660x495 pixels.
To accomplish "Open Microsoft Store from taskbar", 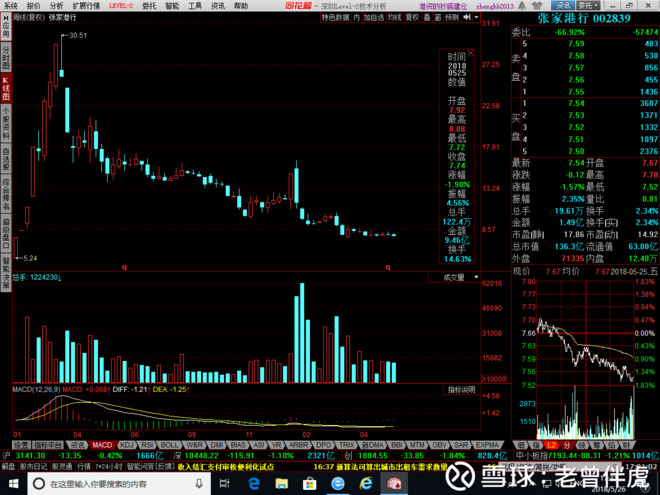I will (x=309, y=484).
